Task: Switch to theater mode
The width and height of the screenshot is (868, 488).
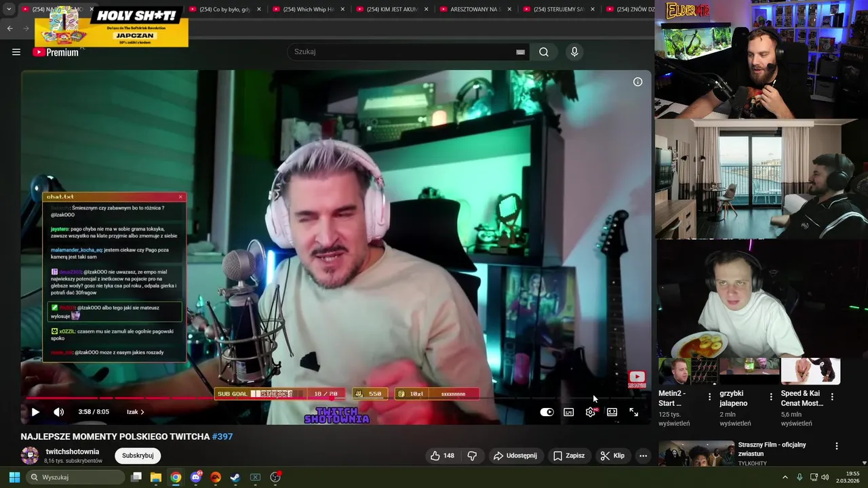Action: (612, 412)
